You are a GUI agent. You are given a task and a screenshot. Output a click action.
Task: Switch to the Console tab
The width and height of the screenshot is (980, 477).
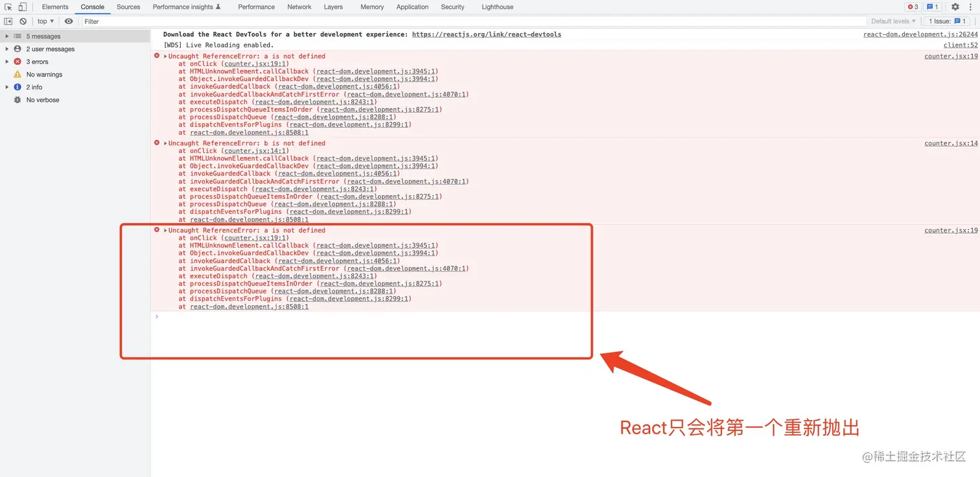click(93, 6)
